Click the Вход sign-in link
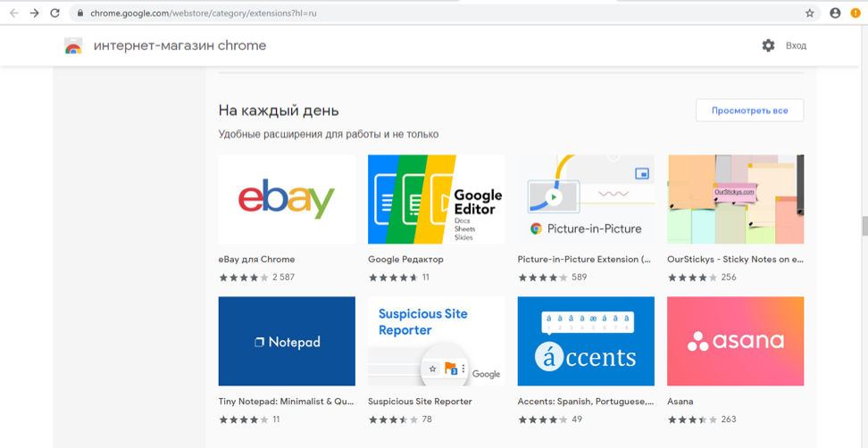 [796, 46]
